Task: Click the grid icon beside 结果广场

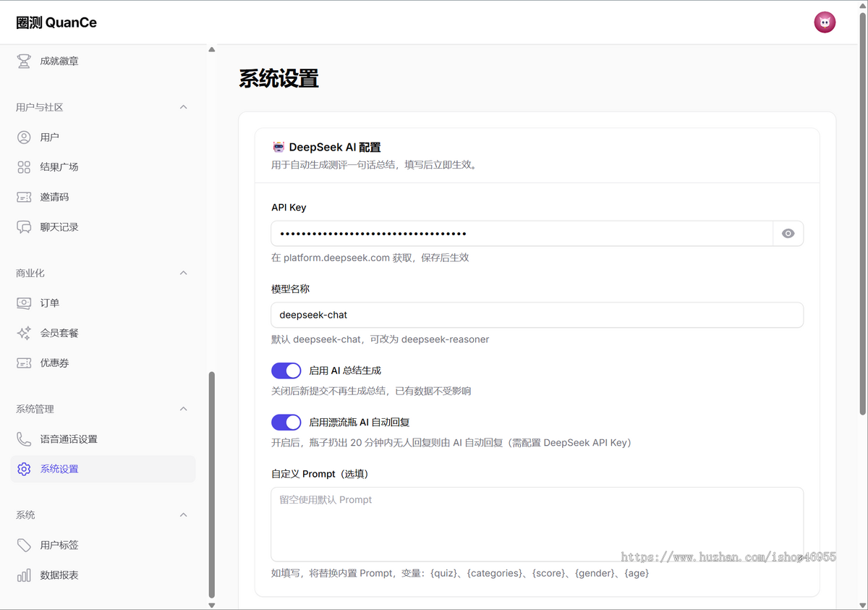Action: point(24,167)
